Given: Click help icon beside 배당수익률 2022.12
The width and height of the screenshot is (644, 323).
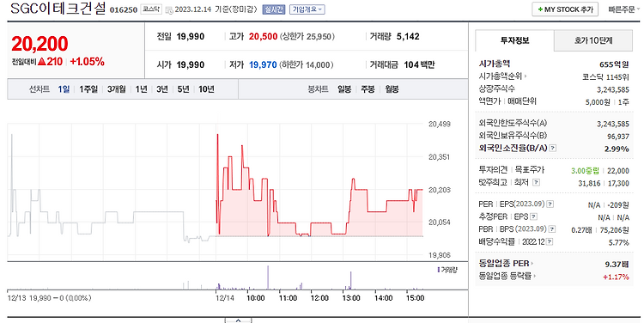Looking at the screenshot, I should click(x=550, y=241).
